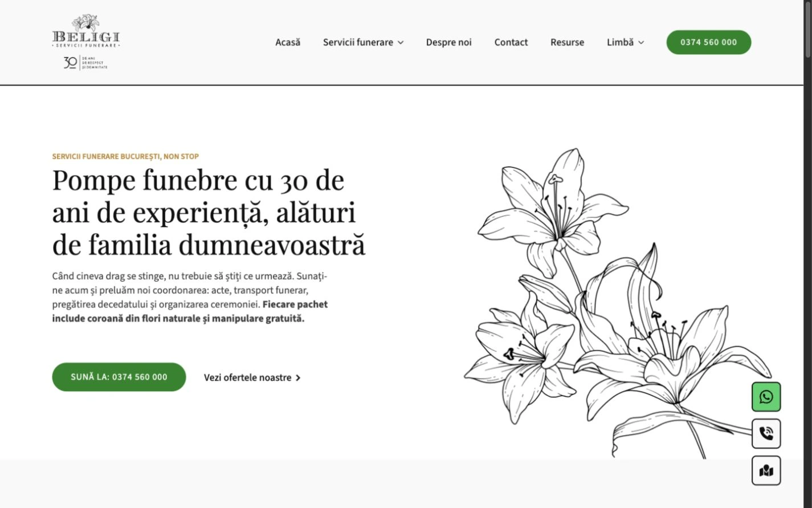Click the header 0374 560 000 button
This screenshot has height=508, width=812.
pos(709,42)
